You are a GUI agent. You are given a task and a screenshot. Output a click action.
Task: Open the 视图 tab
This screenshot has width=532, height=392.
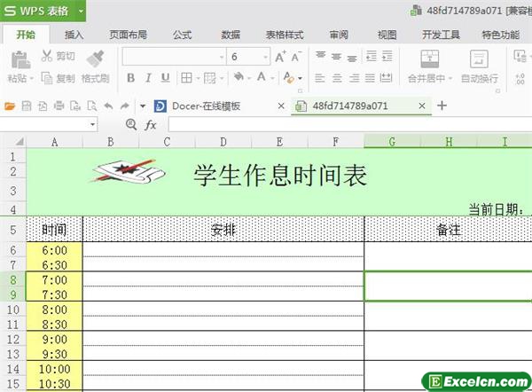(x=387, y=35)
